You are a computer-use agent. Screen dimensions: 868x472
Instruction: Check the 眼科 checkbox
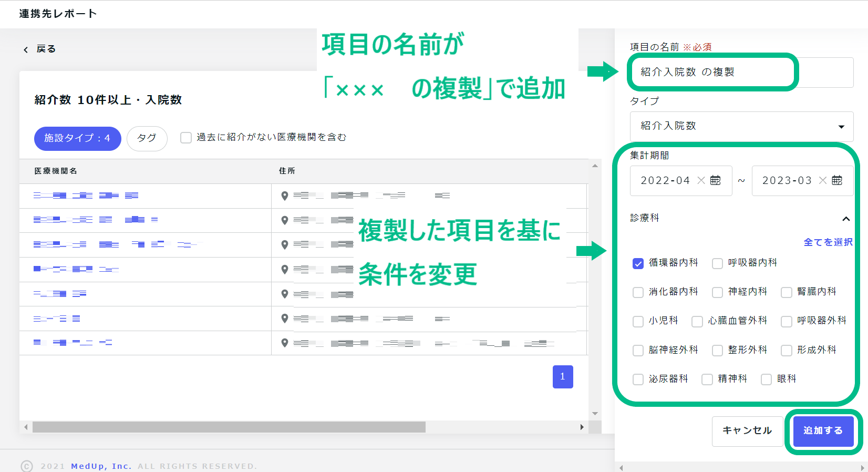766,379
